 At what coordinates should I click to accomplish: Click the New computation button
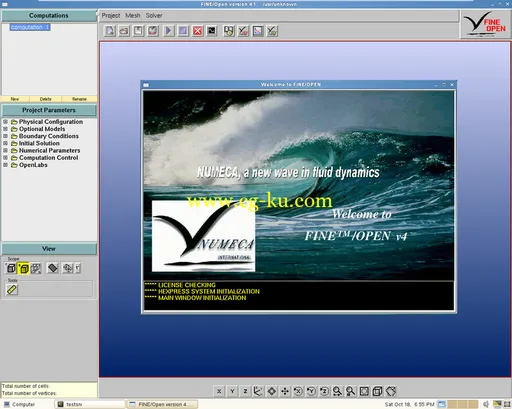pos(15,99)
